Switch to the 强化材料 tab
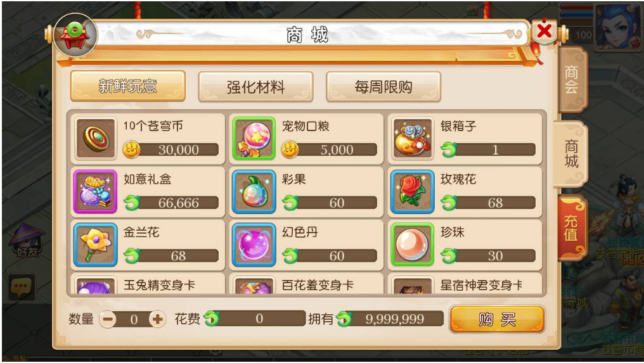This screenshot has width=644, height=363. pos(255,87)
